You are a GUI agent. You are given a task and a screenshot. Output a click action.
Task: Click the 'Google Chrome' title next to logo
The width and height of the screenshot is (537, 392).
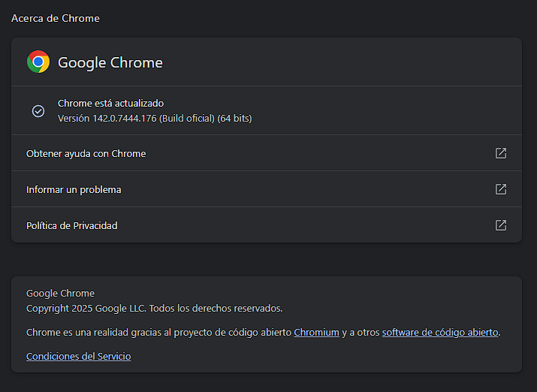point(110,62)
